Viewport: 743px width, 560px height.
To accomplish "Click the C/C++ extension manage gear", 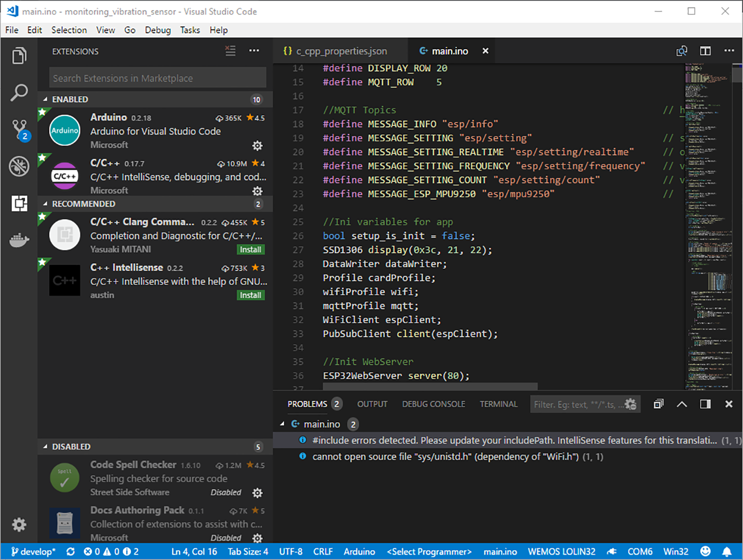I will click(x=257, y=191).
